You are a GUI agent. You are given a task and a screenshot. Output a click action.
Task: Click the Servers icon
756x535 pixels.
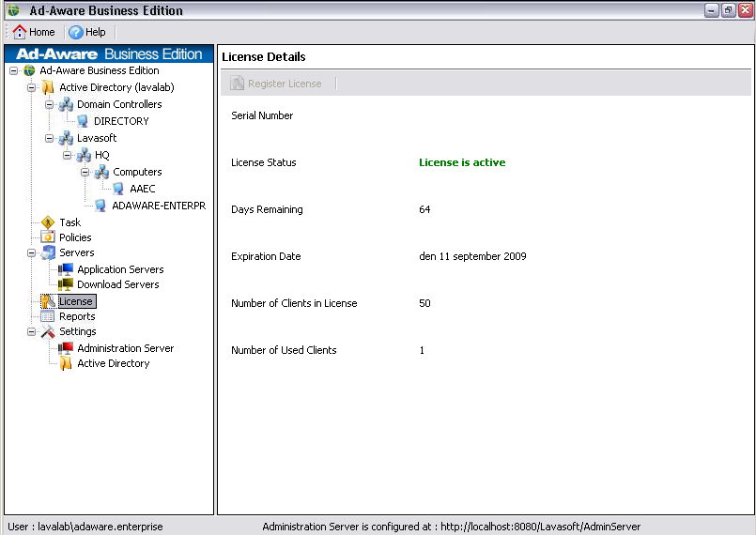[48, 252]
